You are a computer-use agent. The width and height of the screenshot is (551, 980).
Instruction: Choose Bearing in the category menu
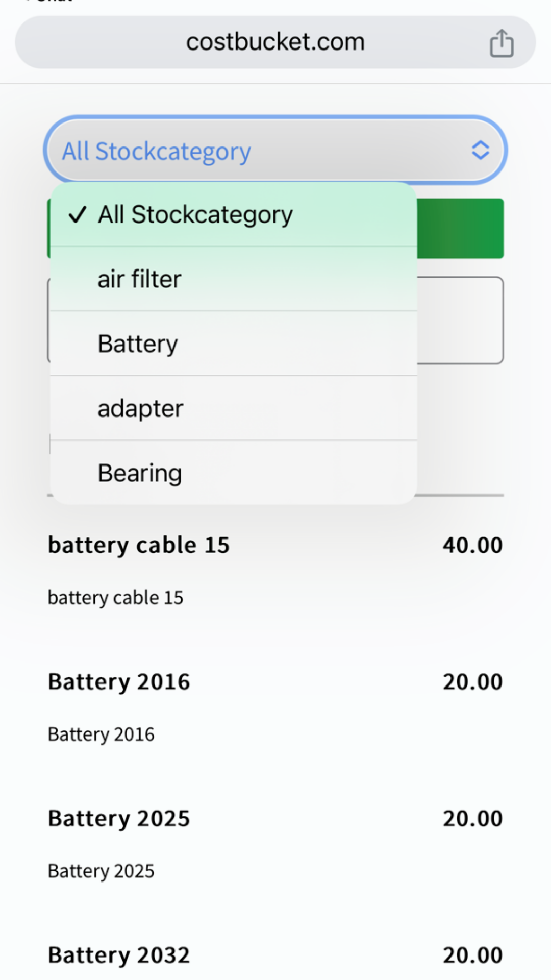[x=140, y=473]
